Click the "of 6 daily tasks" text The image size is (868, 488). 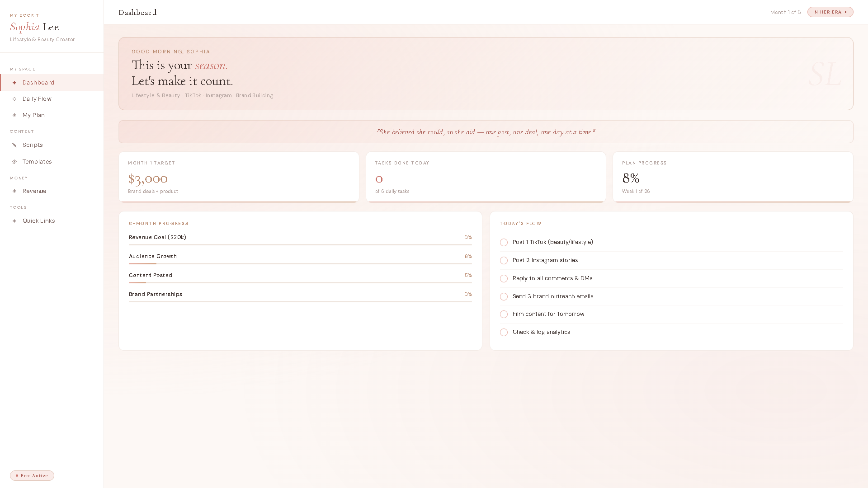coord(392,192)
